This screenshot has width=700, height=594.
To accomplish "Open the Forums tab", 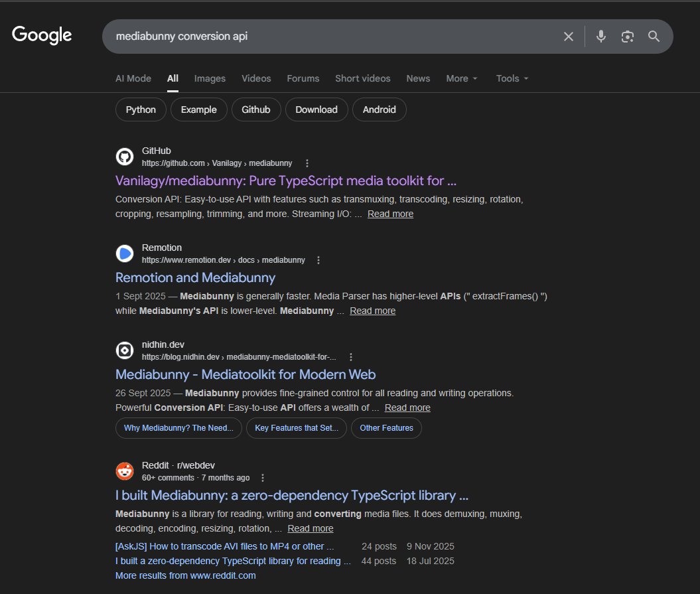I will pos(303,78).
